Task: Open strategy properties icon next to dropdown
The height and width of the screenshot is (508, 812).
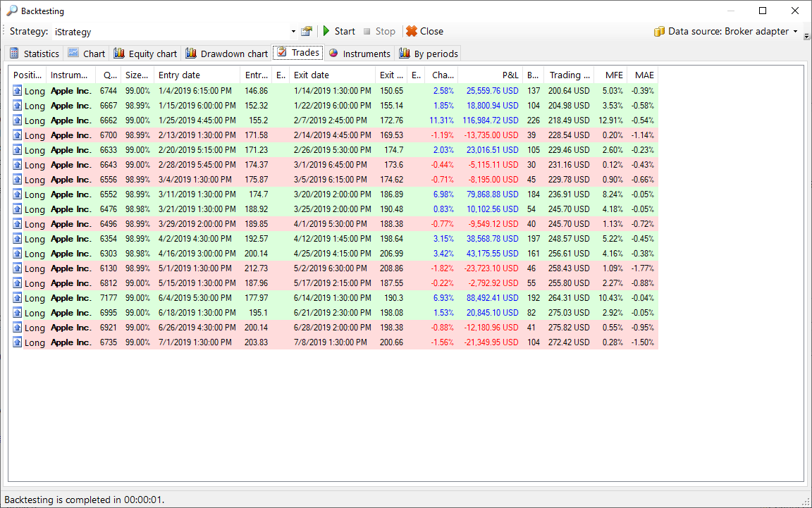Action: [306, 32]
